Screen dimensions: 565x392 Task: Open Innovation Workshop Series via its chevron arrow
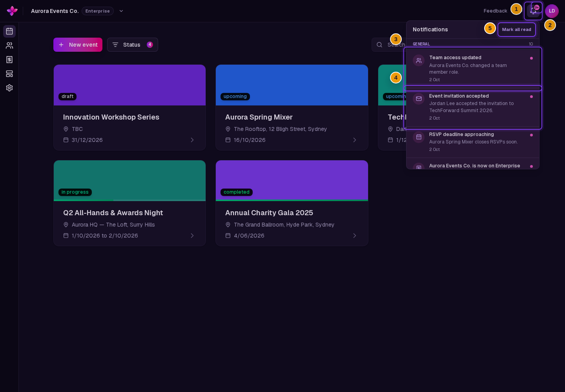pos(192,140)
